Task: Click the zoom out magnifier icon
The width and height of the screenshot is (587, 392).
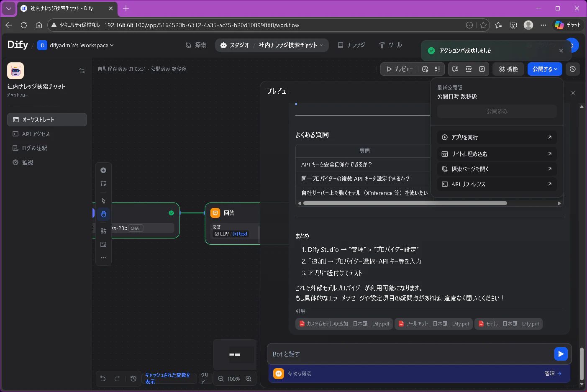Action: click(x=221, y=379)
